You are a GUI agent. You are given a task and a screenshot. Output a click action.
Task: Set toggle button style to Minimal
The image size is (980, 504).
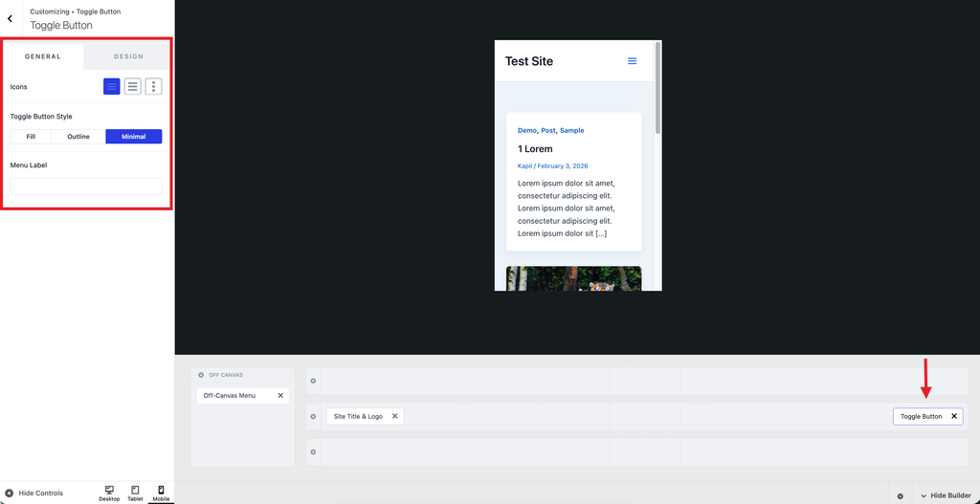click(x=134, y=136)
